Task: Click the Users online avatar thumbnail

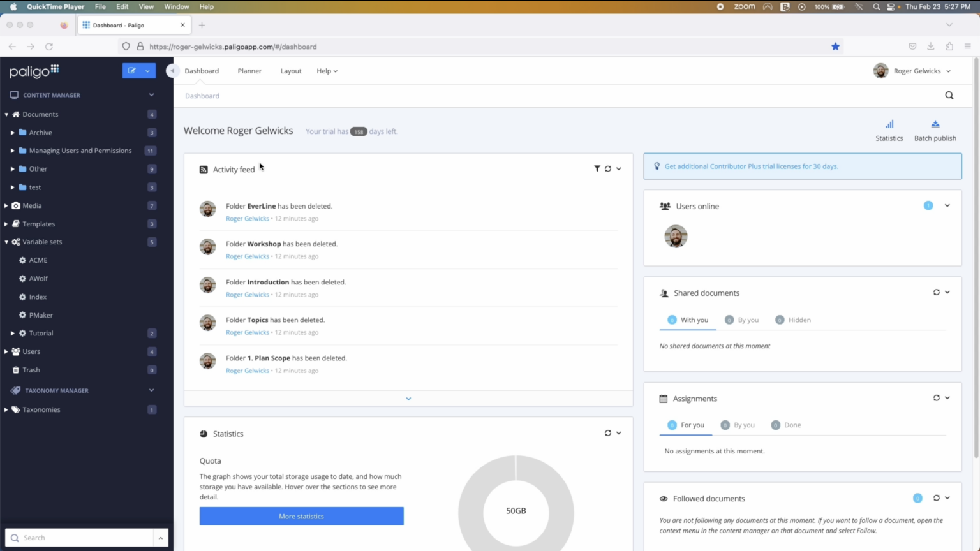Action: point(676,237)
